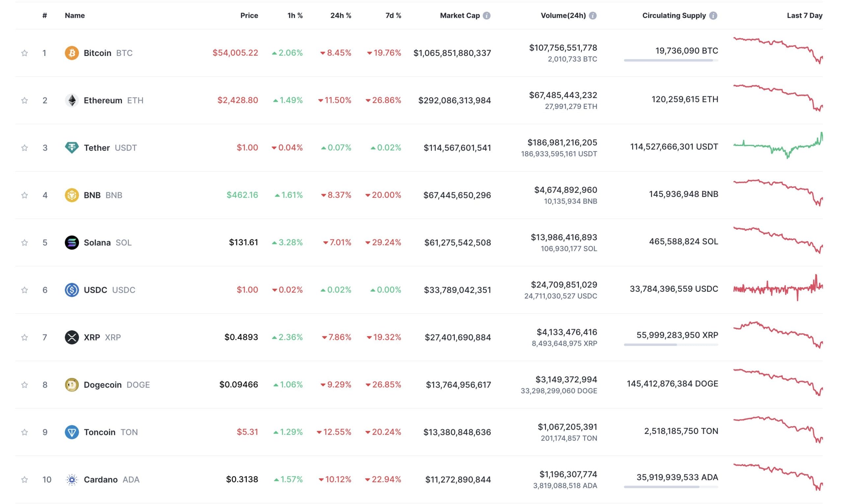Image resolution: width=843 pixels, height=504 pixels.
Task: Click the Solana logo icon
Action: coord(72,242)
